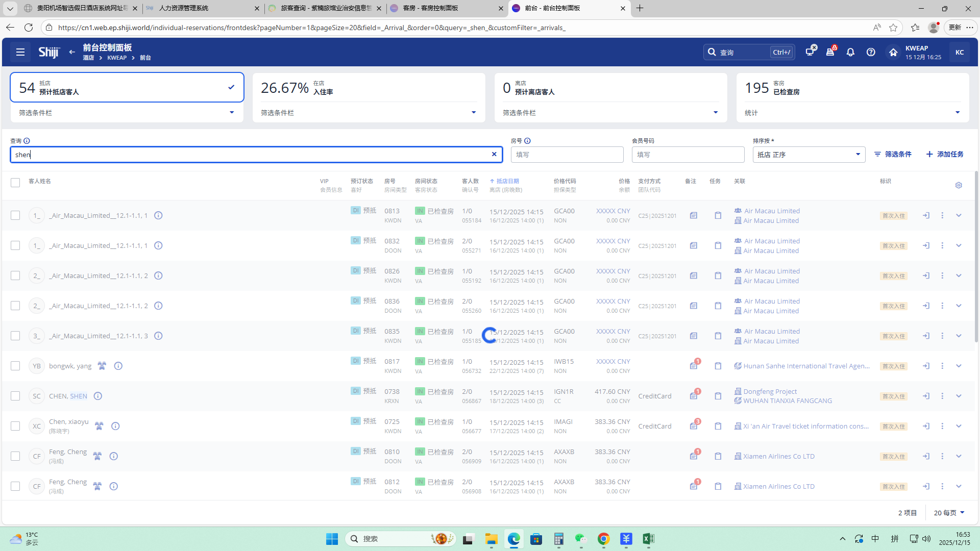Click the home property icon
The width and height of the screenshot is (980, 551).
point(893,52)
